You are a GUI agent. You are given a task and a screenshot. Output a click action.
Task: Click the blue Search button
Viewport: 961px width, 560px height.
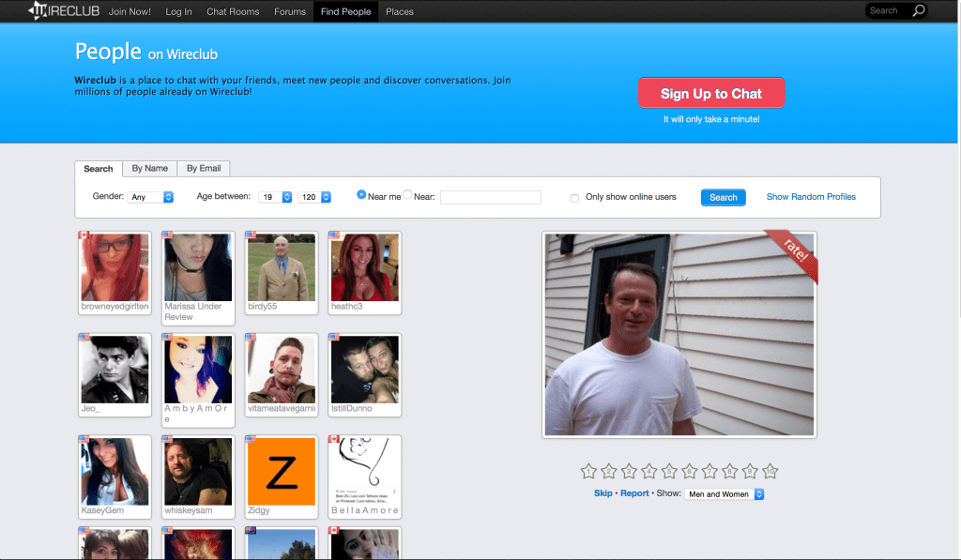(724, 197)
